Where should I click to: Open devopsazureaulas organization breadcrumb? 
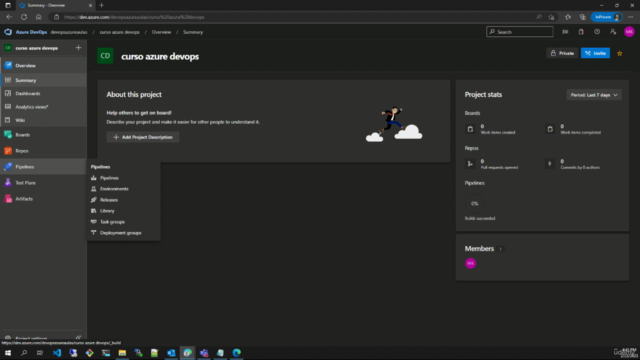click(69, 32)
